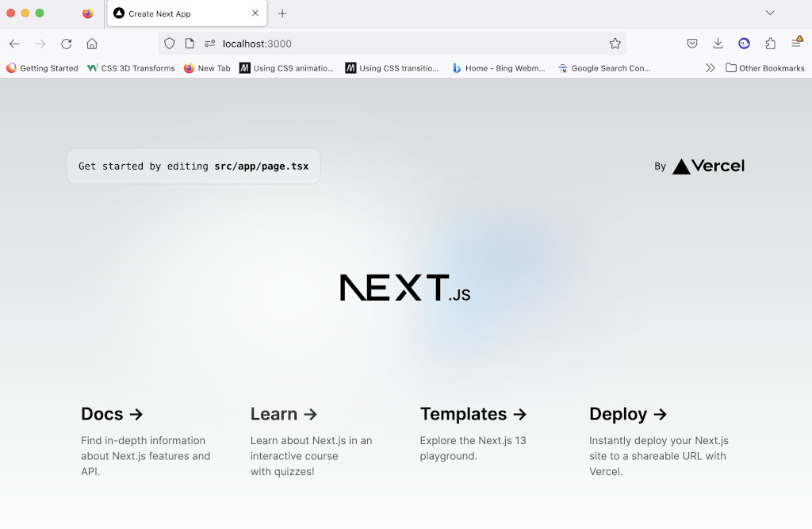
Task: Click text 'Learn about Next.js in an interactive course'
Action: click(311, 456)
